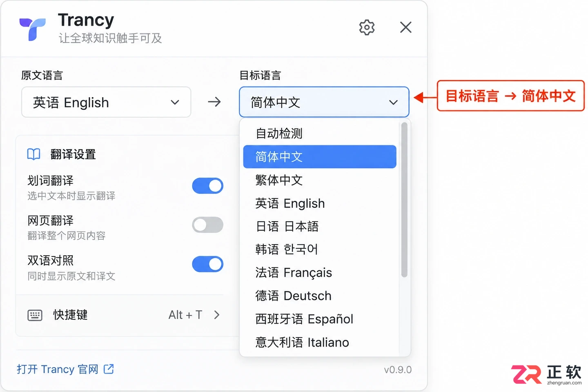Open the 打开 Trancy 官网 link

click(x=65, y=369)
